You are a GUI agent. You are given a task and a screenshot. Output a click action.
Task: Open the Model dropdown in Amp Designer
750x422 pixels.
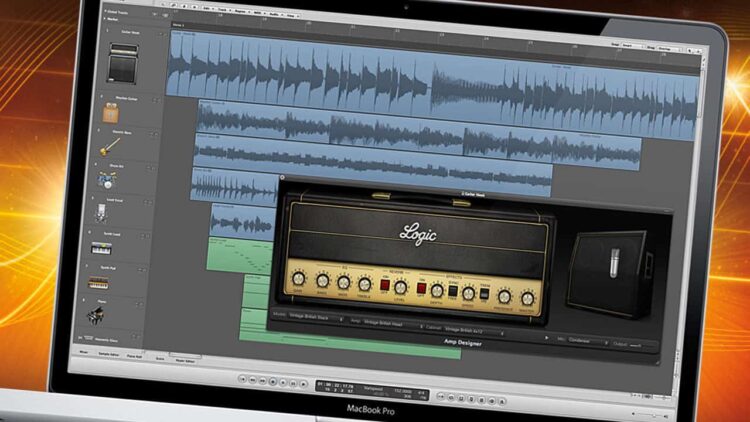pyautogui.click(x=316, y=317)
